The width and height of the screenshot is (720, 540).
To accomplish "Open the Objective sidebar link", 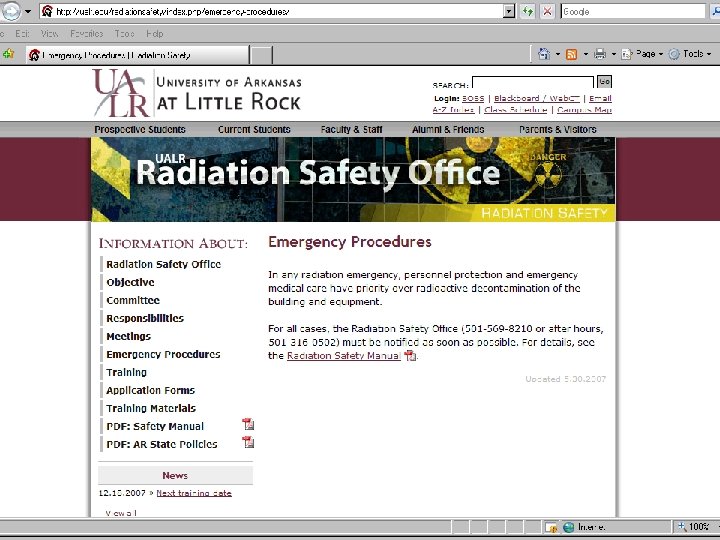I will (130, 282).
